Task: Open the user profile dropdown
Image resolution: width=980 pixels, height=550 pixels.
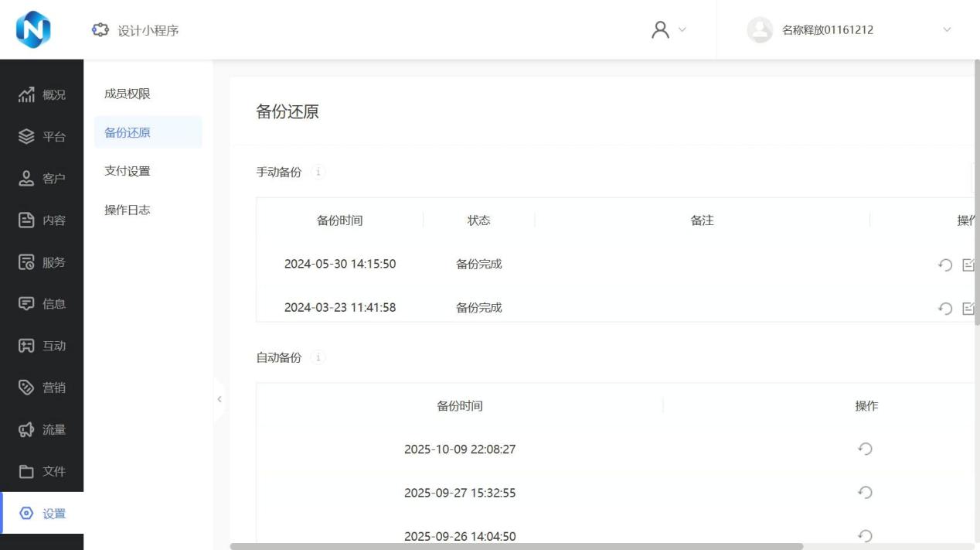Action: tap(668, 30)
